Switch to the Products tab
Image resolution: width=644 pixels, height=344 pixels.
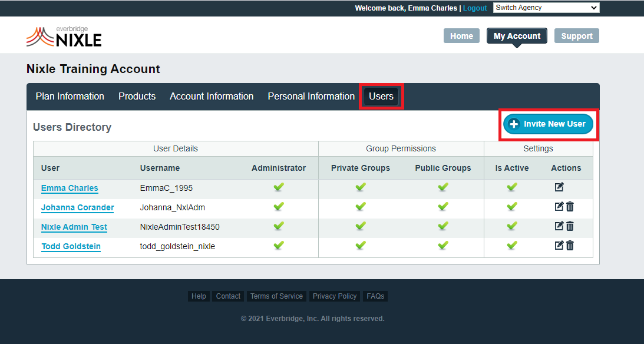[x=137, y=97]
